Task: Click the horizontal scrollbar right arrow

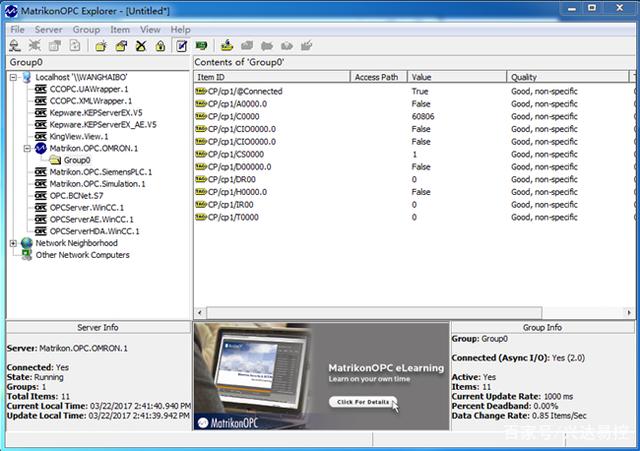Action: point(629,313)
